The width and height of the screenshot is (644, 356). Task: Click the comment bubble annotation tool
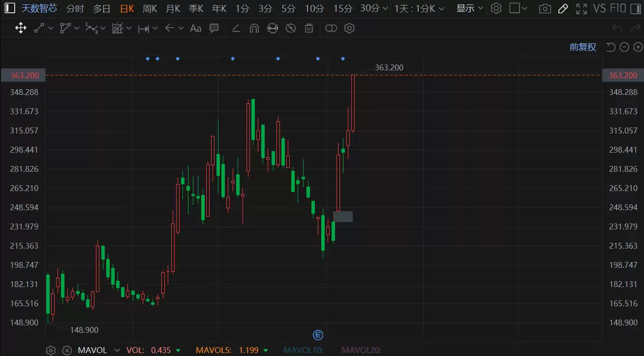tap(214, 28)
